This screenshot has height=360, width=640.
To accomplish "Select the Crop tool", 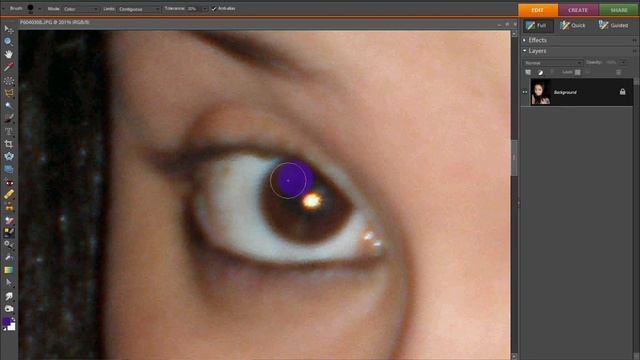I will tap(9, 144).
